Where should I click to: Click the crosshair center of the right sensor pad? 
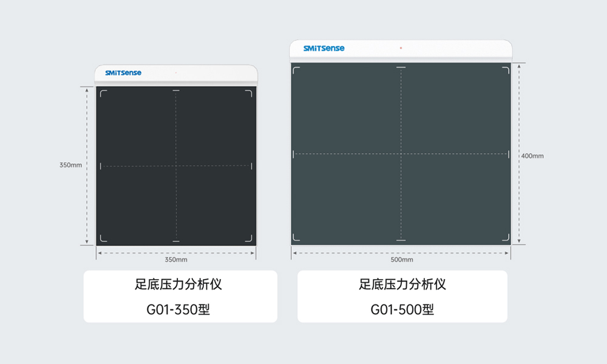click(x=401, y=154)
